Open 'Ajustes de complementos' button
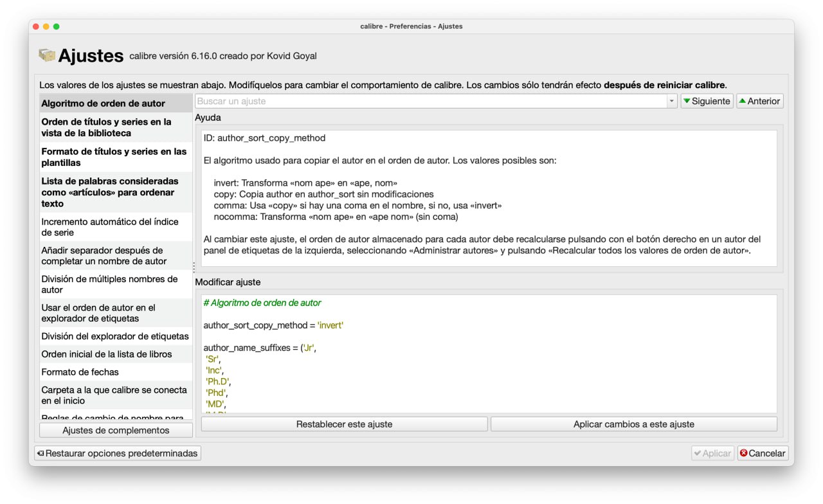 (x=116, y=430)
